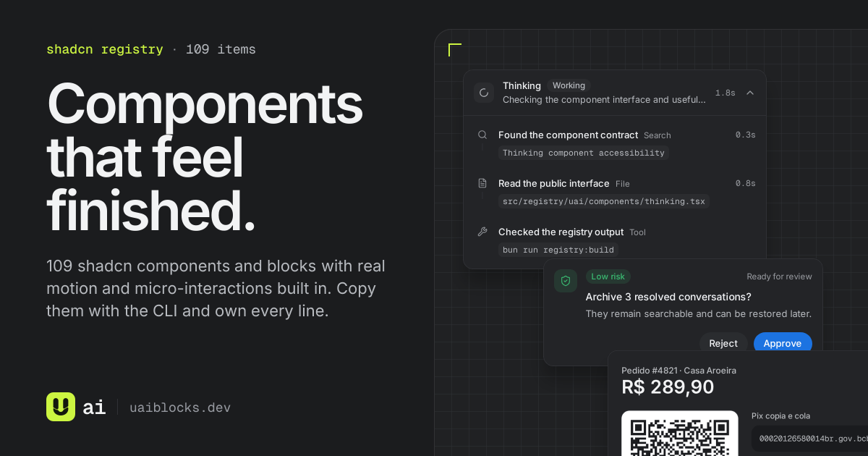Click the File tag label
The width and height of the screenshot is (868, 456).
point(623,184)
